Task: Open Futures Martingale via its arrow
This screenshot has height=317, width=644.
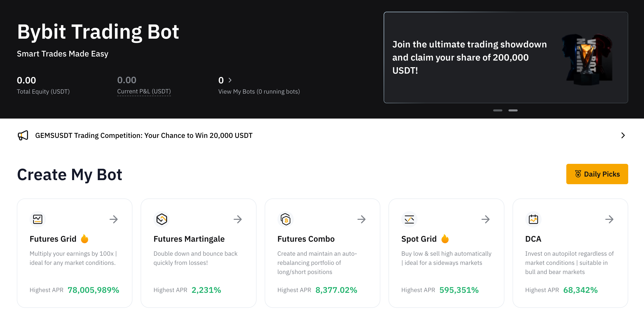Action: (x=238, y=219)
